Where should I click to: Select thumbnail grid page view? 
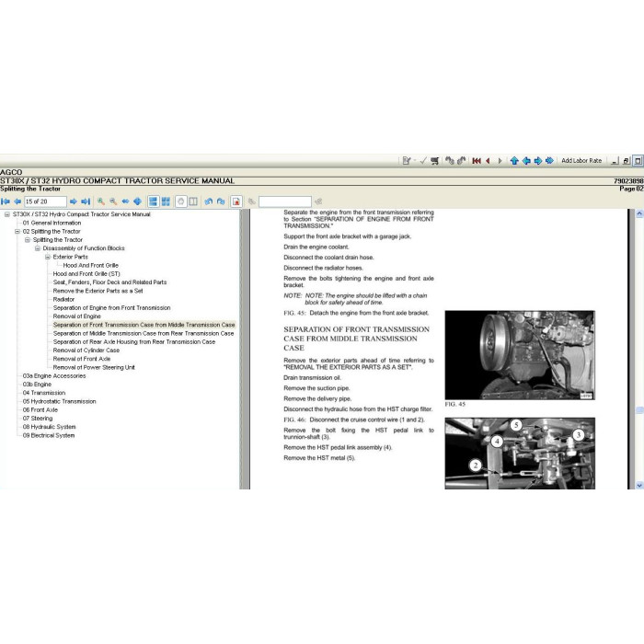pos(166,201)
